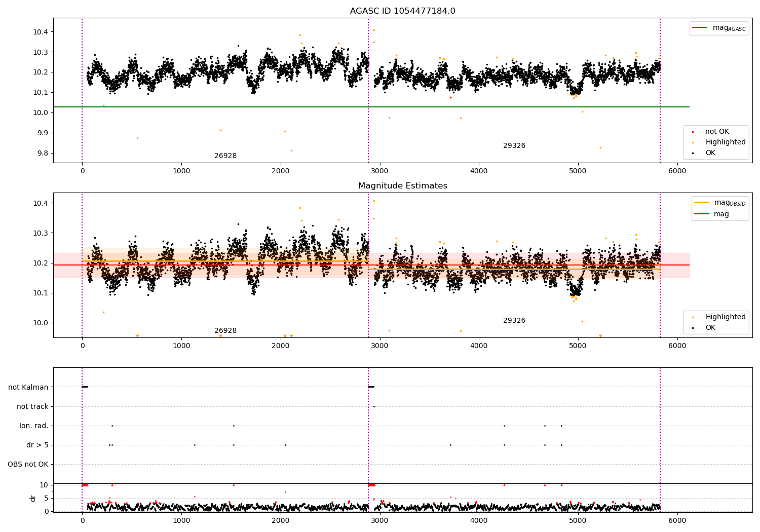Click the 'Ion. rad.' y-axis label
The height and width of the screenshot is (532, 760).
tap(34, 426)
